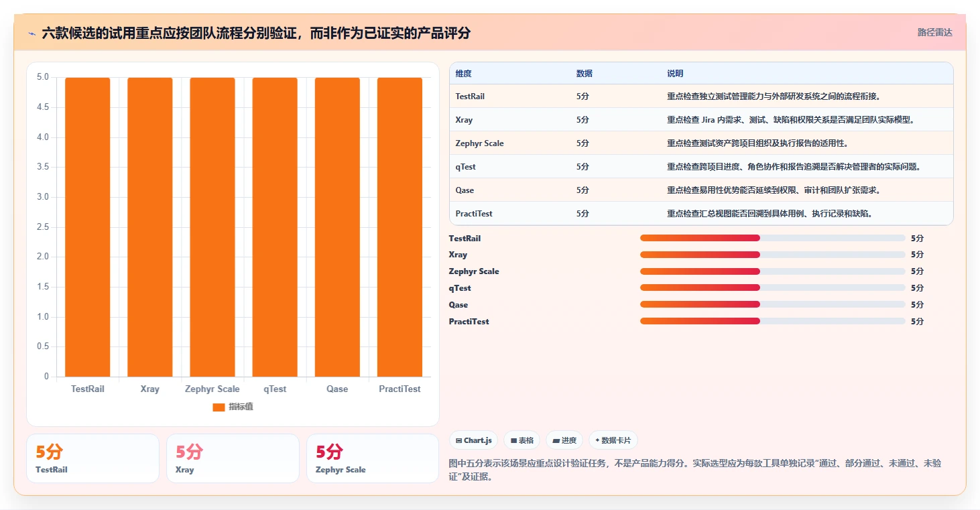Click TestRail progress bar

pyautogui.click(x=772, y=238)
